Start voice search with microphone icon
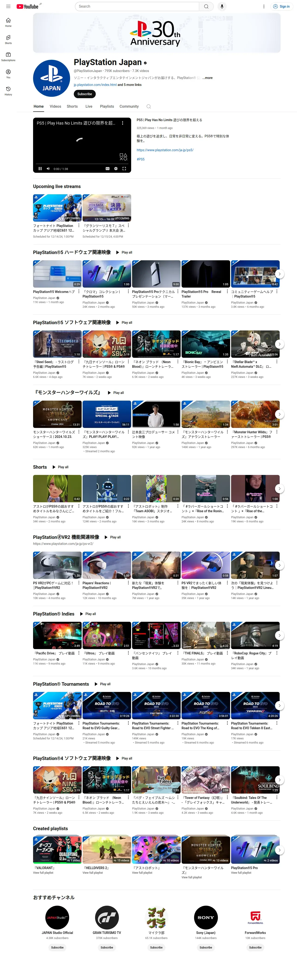Image resolution: width=297 pixels, height=980 pixels. click(x=222, y=6)
